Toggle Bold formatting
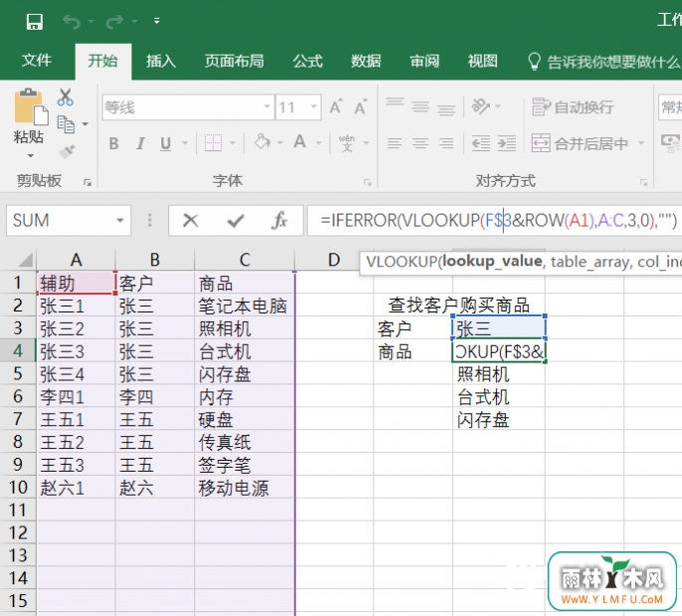The image size is (682, 616). pos(114,143)
